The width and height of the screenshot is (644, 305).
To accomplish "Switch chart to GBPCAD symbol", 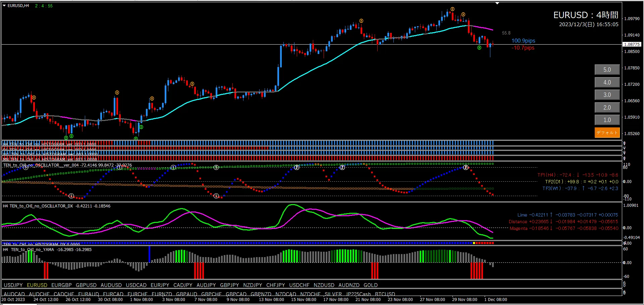I will click(236, 294).
